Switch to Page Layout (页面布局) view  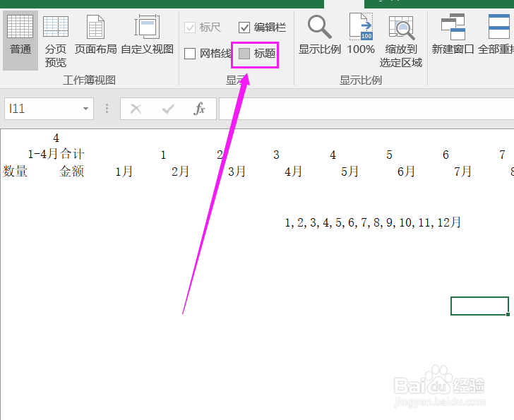[95, 35]
